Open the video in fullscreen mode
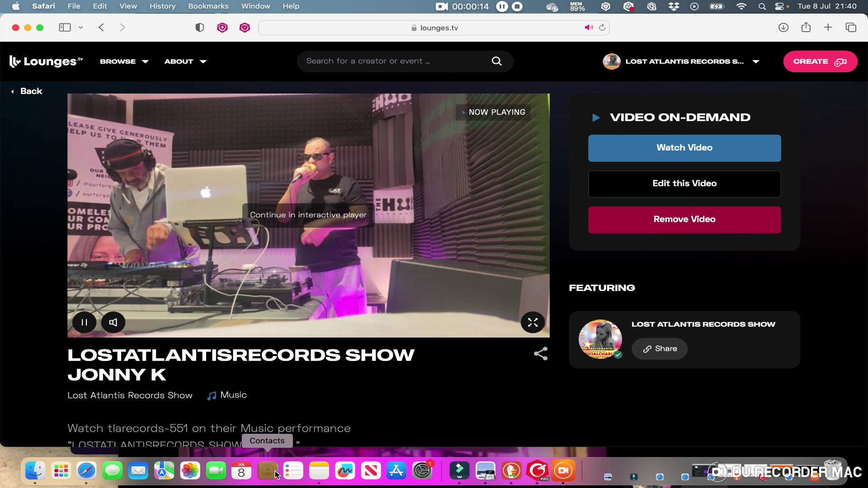 tap(533, 322)
